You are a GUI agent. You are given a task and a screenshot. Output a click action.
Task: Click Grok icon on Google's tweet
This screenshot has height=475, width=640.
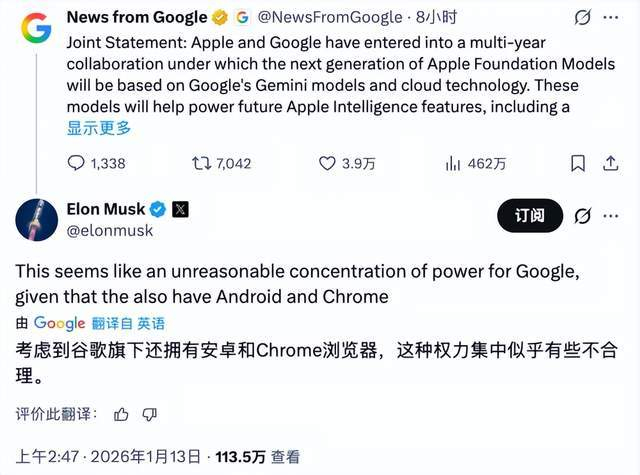[x=581, y=17]
